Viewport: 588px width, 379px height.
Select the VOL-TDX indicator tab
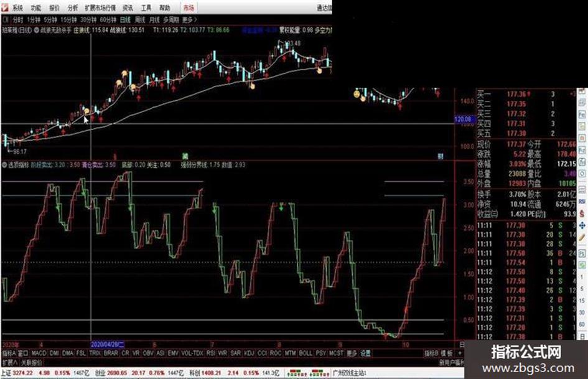click(x=192, y=353)
